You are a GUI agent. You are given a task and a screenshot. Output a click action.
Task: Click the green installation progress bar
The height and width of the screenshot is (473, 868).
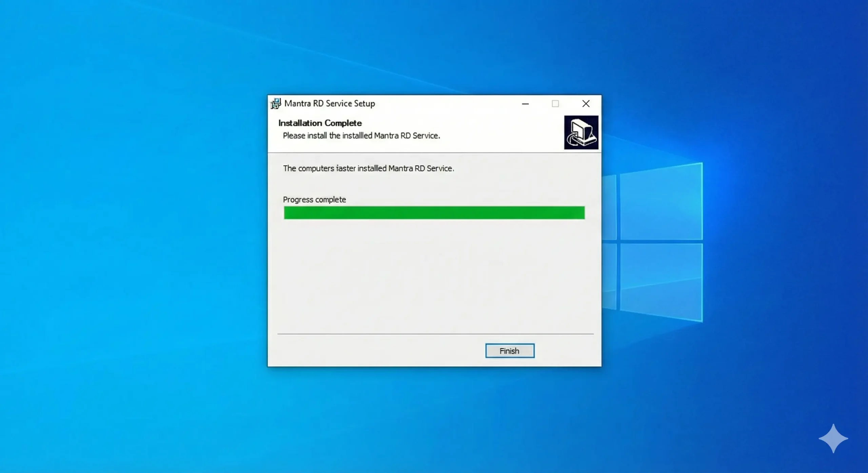[434, 213]
